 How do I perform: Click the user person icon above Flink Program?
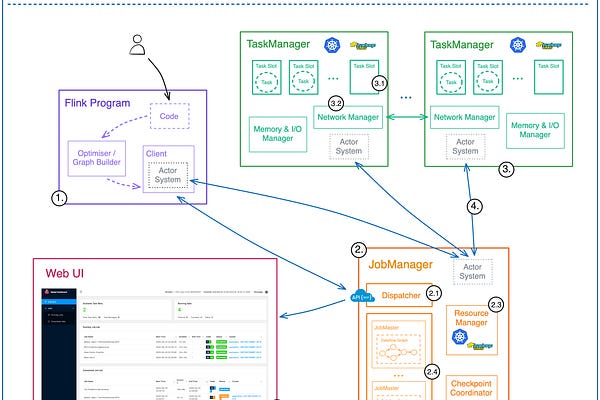(x=137, y=45)
